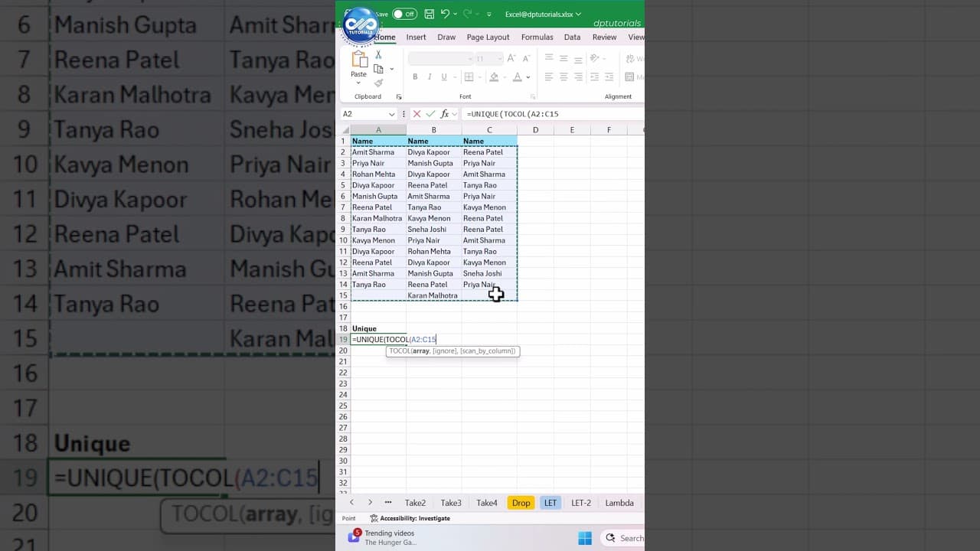Open the Fill Color dropdown arrow
This screenshot has height=551, width=980.
click(505, 77)
